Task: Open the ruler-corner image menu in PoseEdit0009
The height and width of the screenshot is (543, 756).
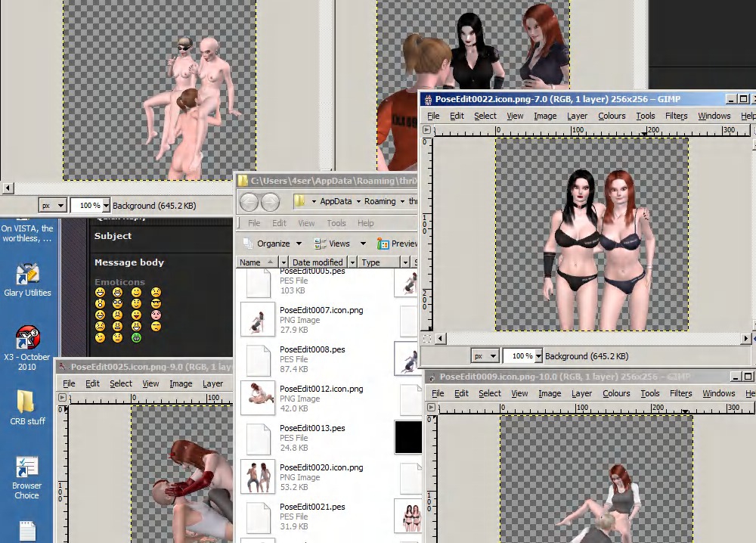Action: [x=431, y=408]
